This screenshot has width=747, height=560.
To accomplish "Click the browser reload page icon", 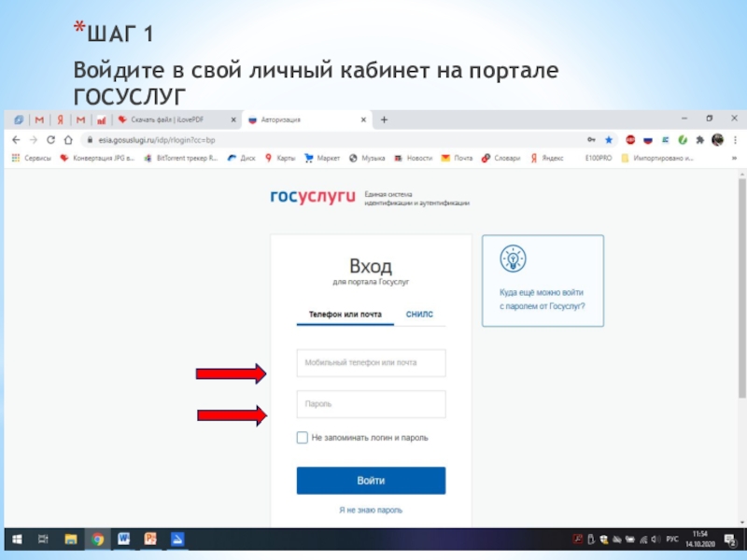I will click(x=50, y=139).
